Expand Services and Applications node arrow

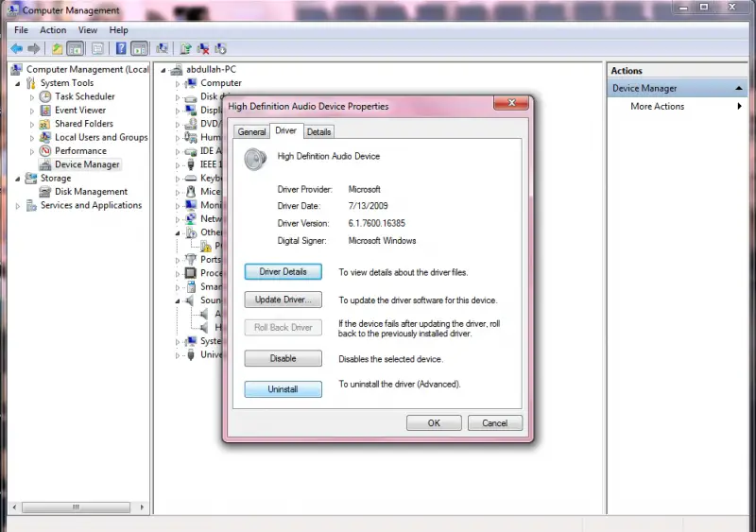[18, 205]
